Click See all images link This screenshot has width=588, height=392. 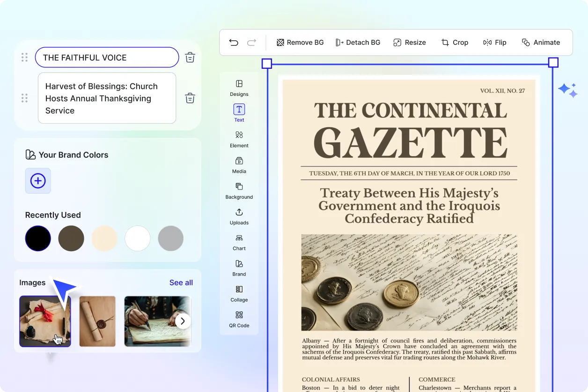(181, 283)
